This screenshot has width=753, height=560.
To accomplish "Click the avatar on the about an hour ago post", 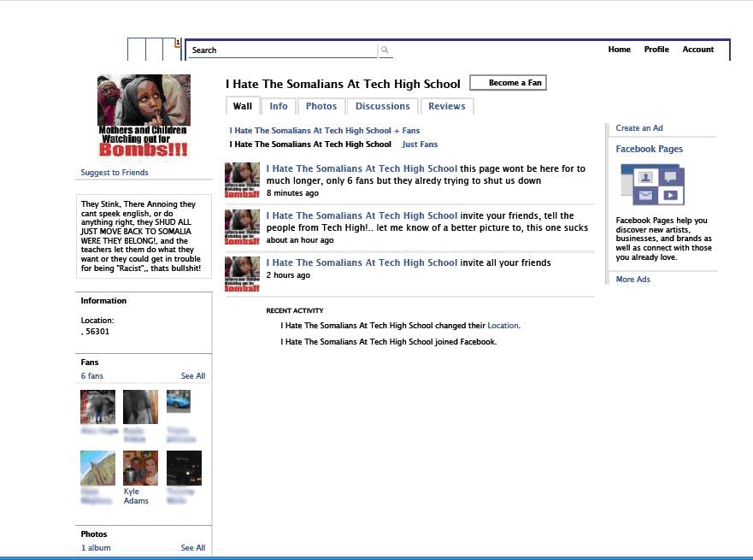I will click(x=242, y=227).
